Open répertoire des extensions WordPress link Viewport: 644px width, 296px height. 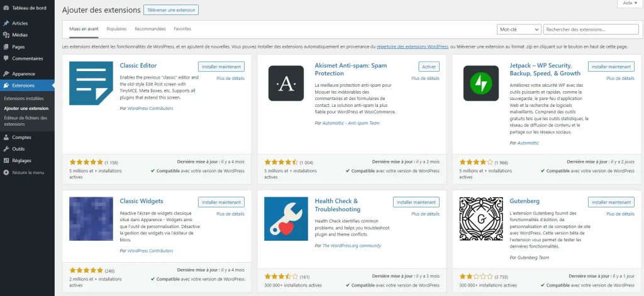(x=412, y=47)
